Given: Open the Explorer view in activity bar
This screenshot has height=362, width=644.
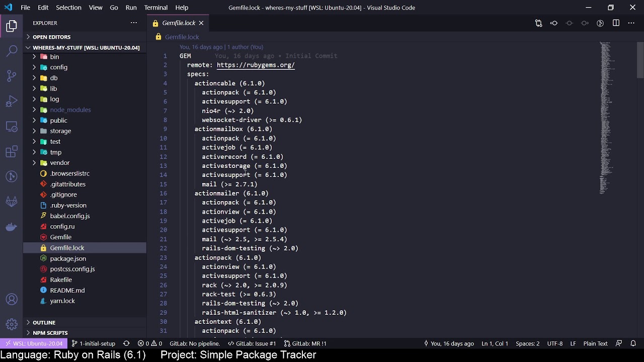Looking at the screenshot, I should pyautogui.click(x=12, y=26).
